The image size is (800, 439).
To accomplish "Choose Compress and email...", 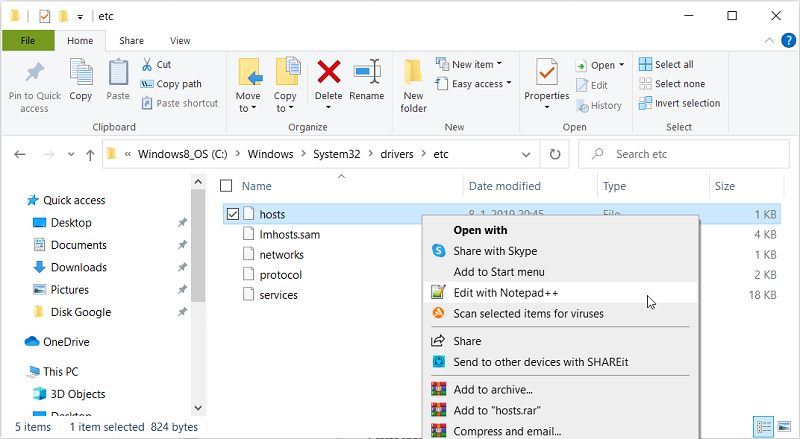I will click(560, 431).
